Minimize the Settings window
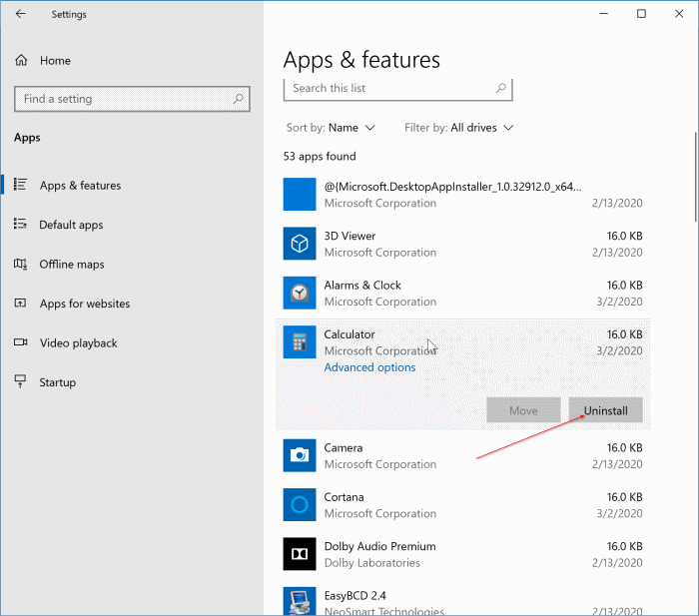The width and height of the screenshot is (699, 616). 603,14
